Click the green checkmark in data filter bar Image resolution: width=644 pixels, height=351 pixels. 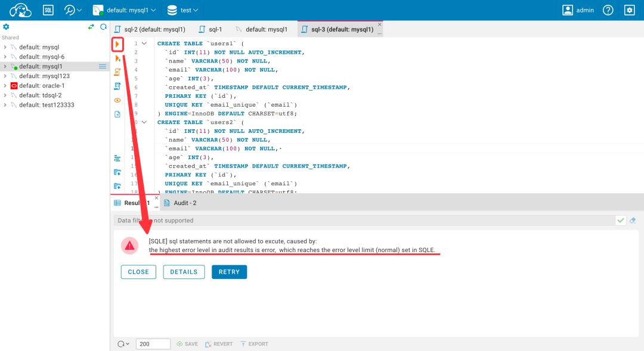621,220
